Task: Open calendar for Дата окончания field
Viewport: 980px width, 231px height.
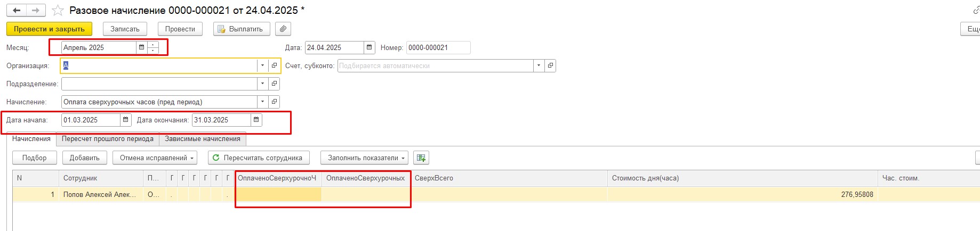Action: tap(256, 120)
